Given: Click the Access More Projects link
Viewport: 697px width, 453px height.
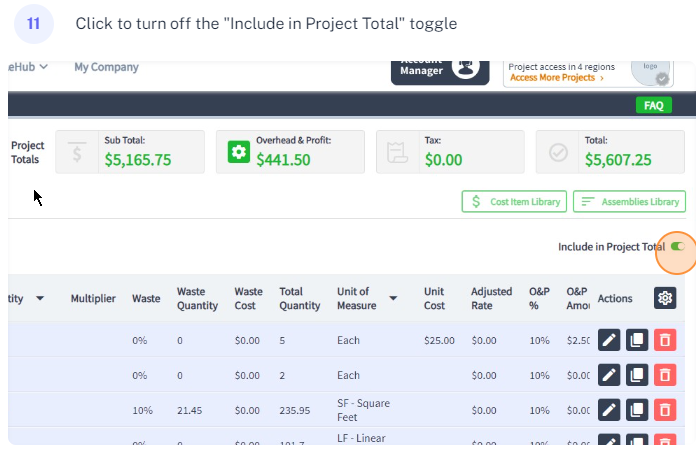Looking at the screenshot, I should click(556, 77).
